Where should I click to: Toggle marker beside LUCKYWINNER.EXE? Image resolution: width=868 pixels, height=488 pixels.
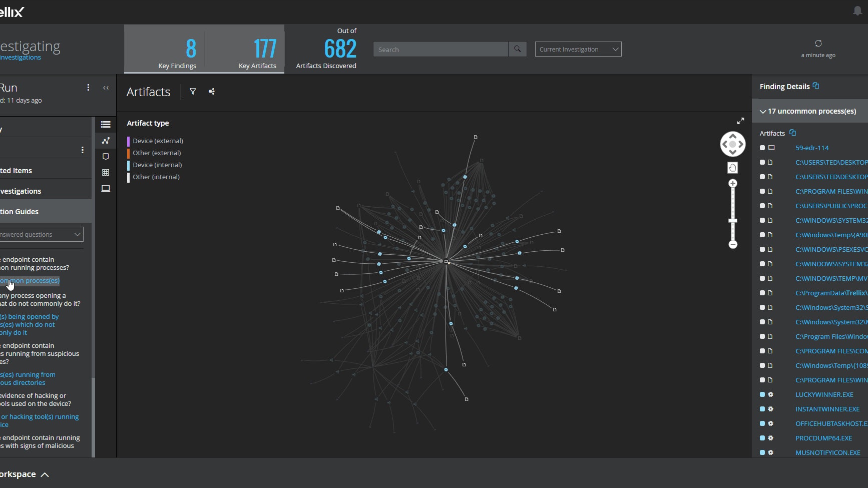[762, 395]
